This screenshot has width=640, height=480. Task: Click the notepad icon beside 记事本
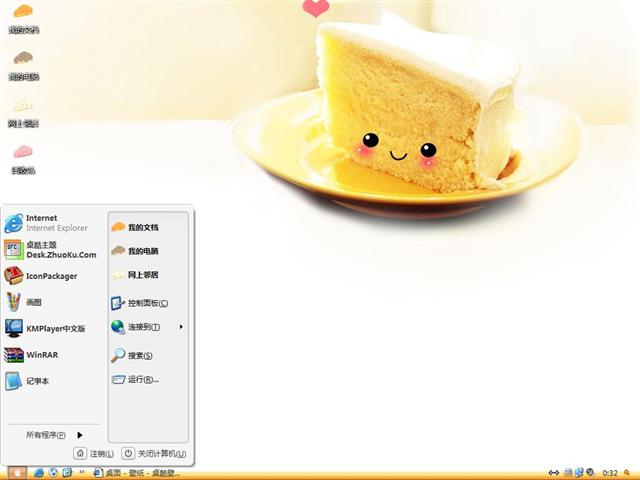(13, 381)
